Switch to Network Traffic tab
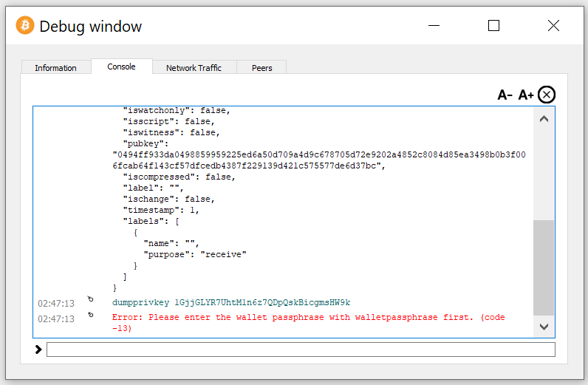This screenshot has width=588, height=385. 194,67
